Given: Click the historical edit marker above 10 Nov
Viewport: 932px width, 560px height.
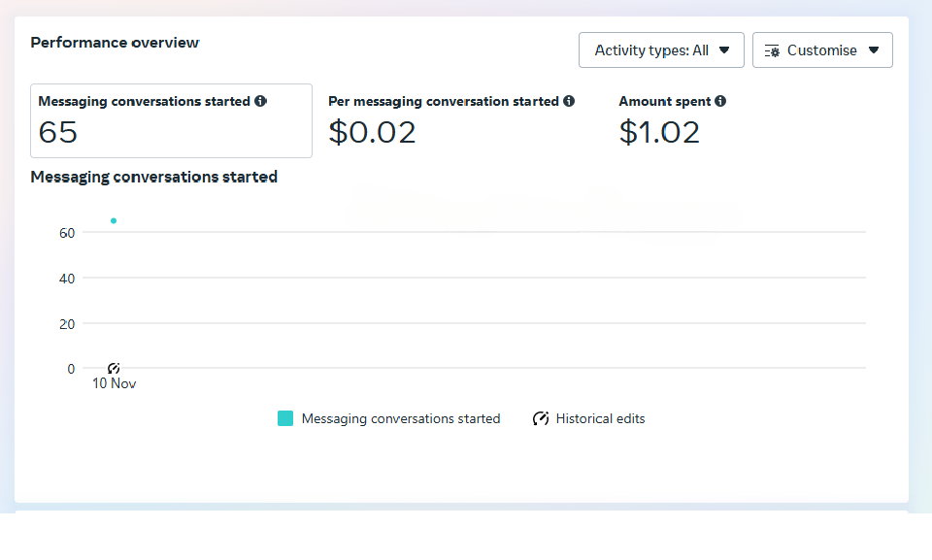Looking at the screenshot, I should click(114, 368).
